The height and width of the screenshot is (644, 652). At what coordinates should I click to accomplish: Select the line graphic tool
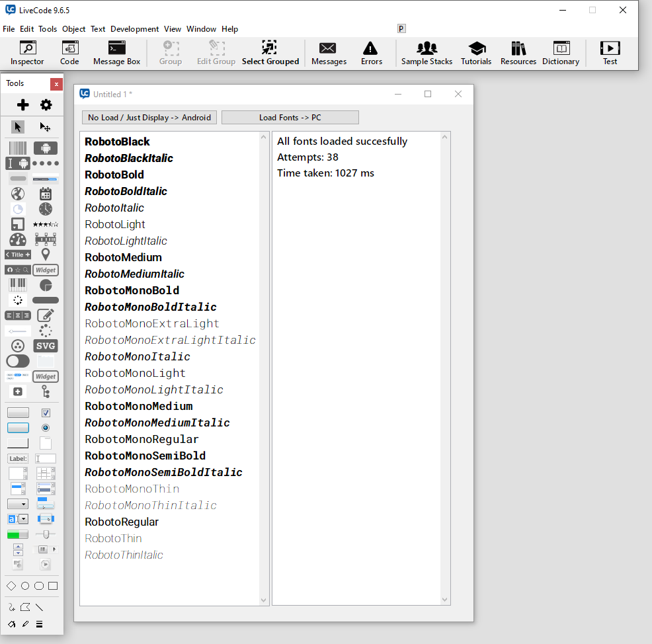click(x=39, y=608)
